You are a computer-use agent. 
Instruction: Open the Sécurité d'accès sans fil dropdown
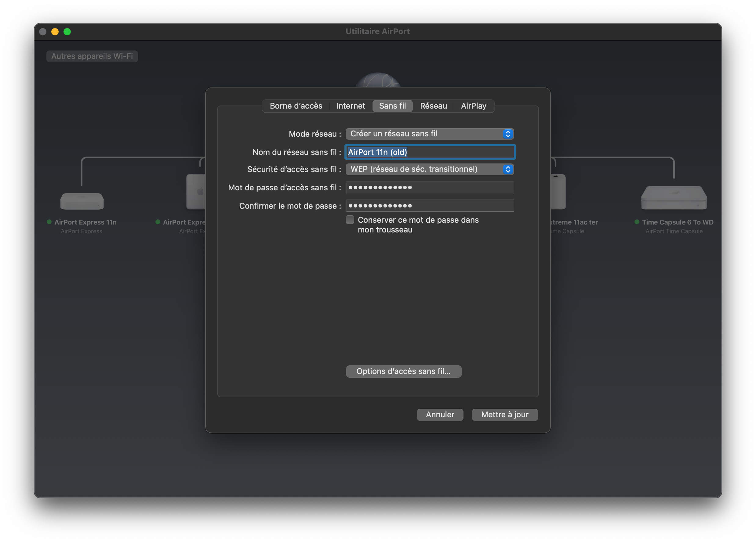[430, 169]
